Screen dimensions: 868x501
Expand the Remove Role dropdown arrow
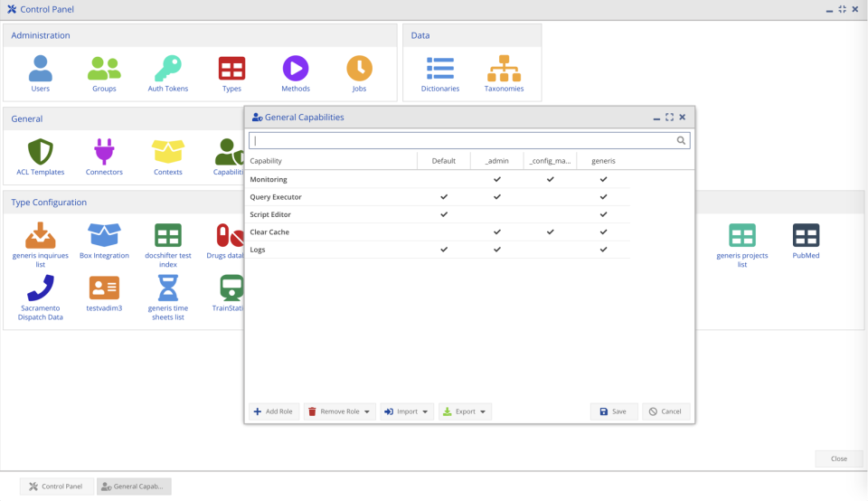[367, 411]
